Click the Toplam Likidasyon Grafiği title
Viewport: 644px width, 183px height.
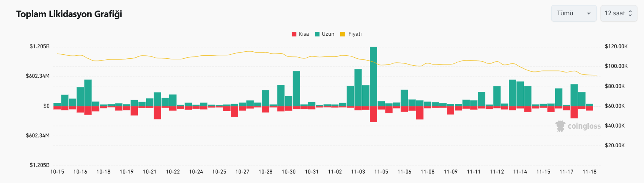[x=69, y=14]
